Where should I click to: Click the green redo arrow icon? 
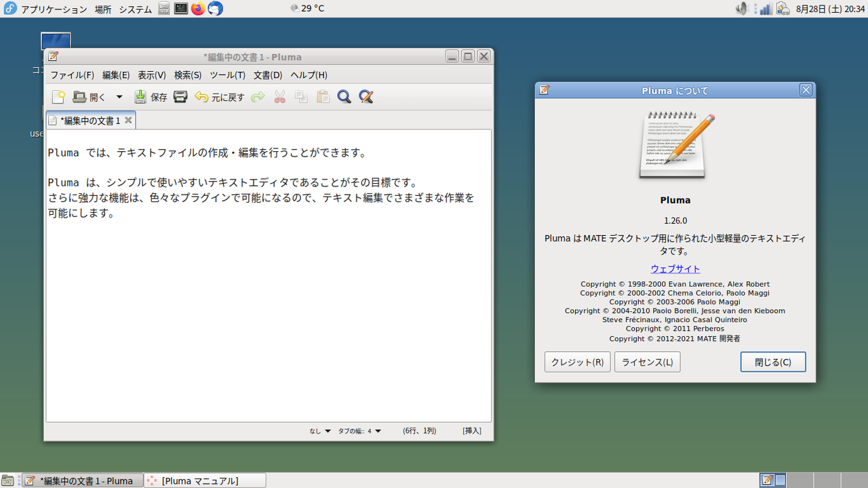(258, 97)
